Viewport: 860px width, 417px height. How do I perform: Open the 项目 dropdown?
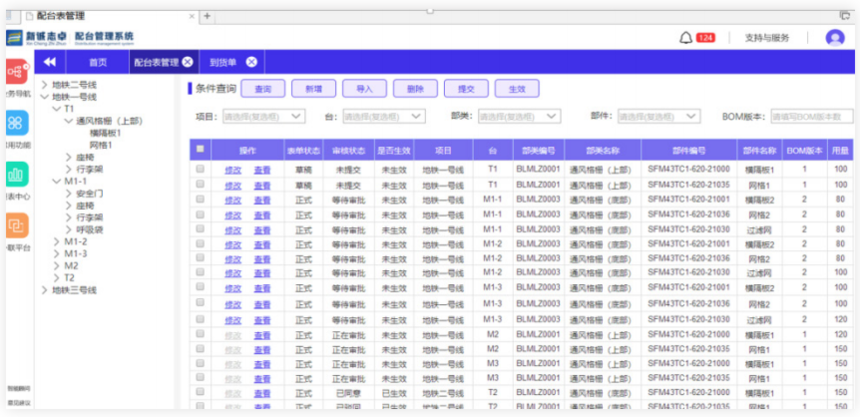[x=264, y=116]
